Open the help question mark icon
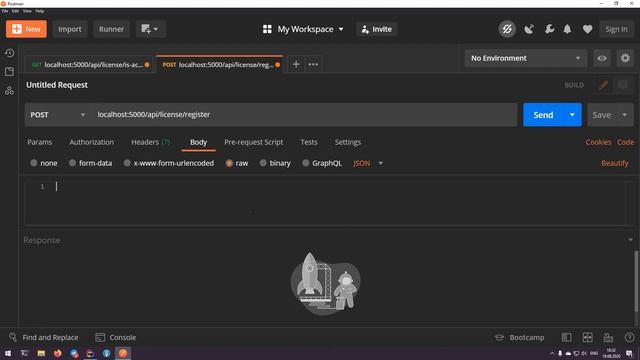Screen dimensions: 640x360 (629, 337)
